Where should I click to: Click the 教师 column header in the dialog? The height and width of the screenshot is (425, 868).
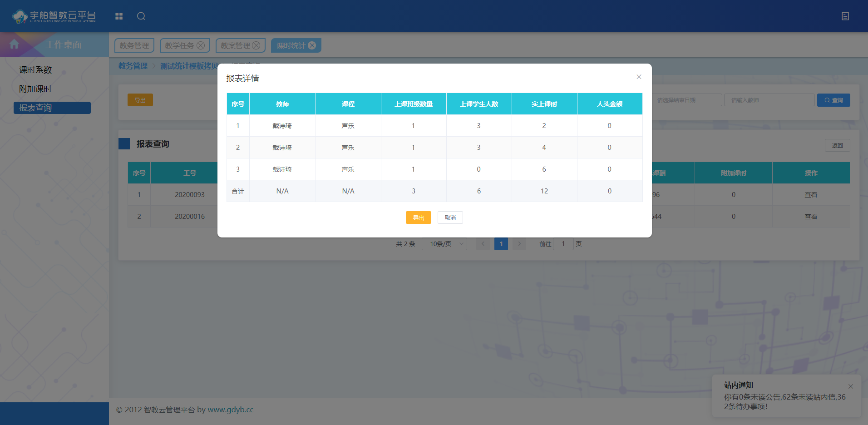282,104
